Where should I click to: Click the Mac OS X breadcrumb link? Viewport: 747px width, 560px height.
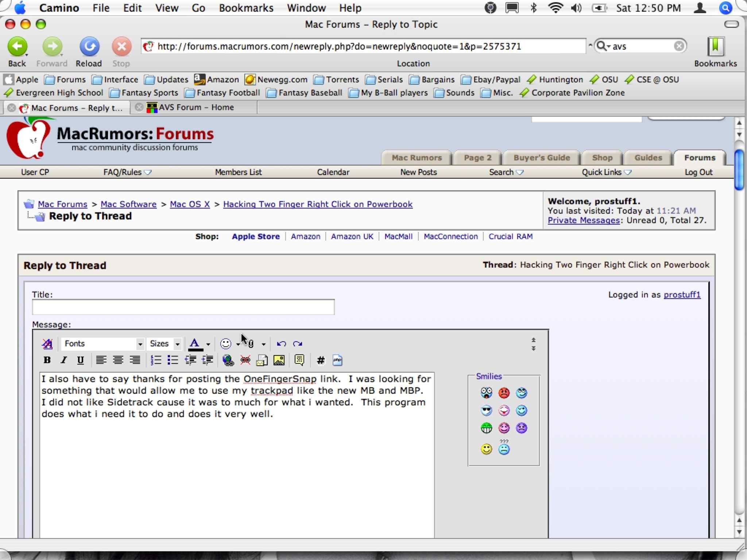[190, 204]
